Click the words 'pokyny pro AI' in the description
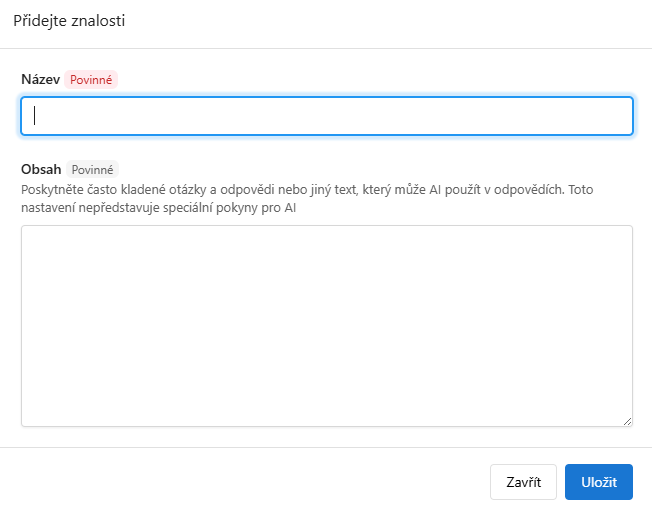652x512 pixels. click(256, 208)
